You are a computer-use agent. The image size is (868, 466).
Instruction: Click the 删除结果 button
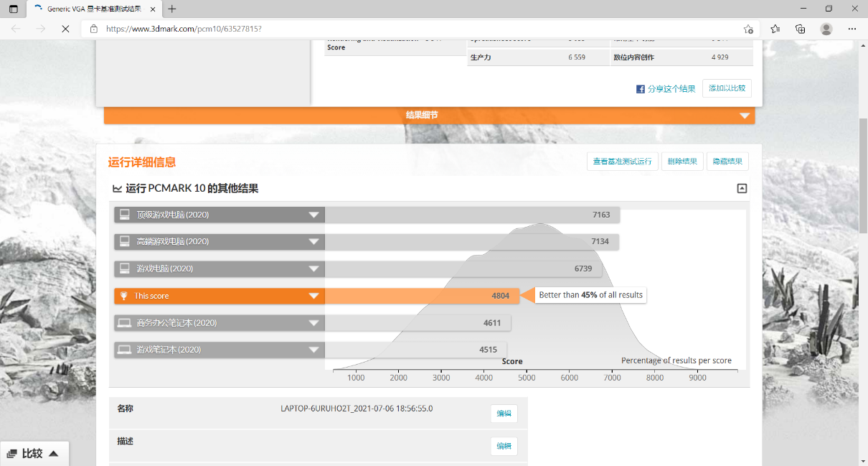tap(682, 162)
